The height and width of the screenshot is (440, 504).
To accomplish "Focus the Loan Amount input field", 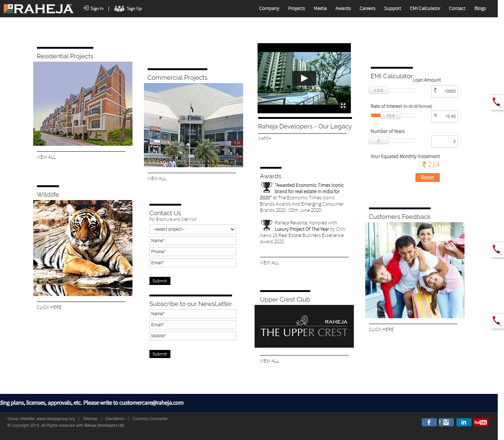I will click(445, 91).
